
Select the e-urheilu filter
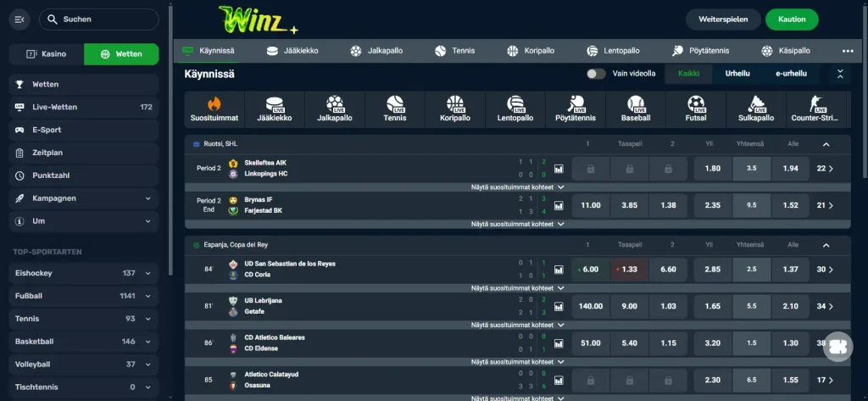pos(791,74)
